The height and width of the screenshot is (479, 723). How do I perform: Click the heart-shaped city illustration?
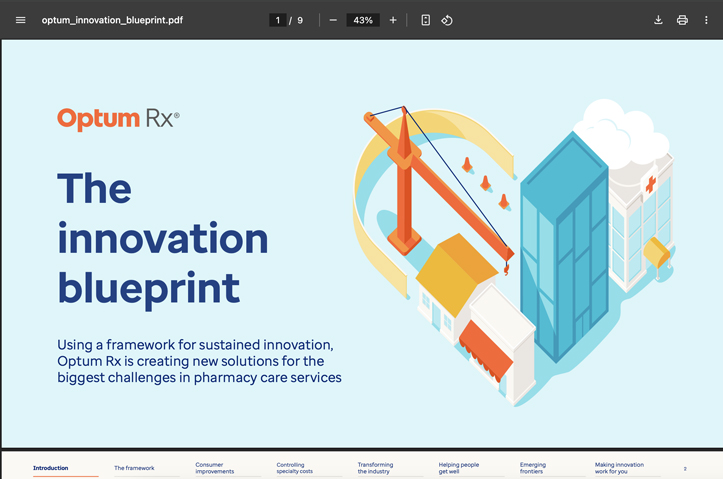(x=514, y=253)
